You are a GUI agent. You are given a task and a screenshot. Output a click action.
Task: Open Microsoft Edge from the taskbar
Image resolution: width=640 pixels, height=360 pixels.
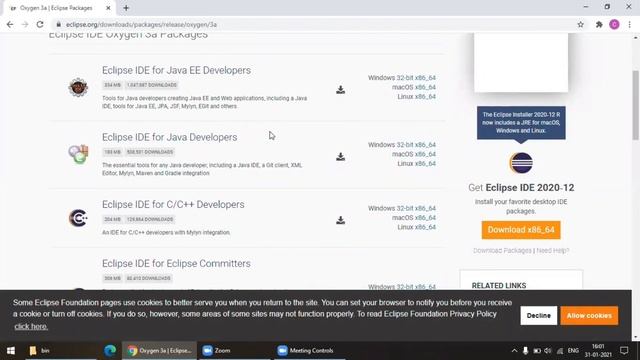tap(110, 351)
